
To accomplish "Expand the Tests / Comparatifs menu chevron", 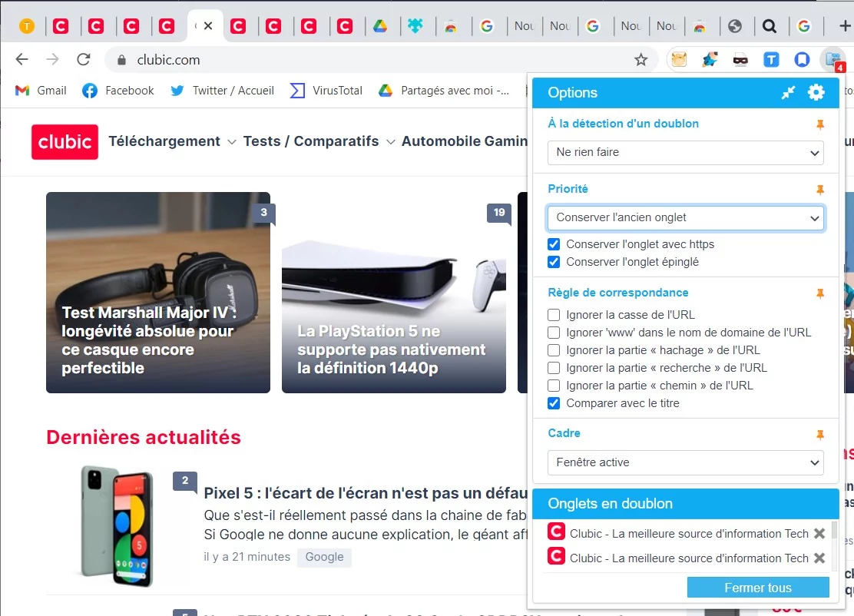I will pos(390,142).
